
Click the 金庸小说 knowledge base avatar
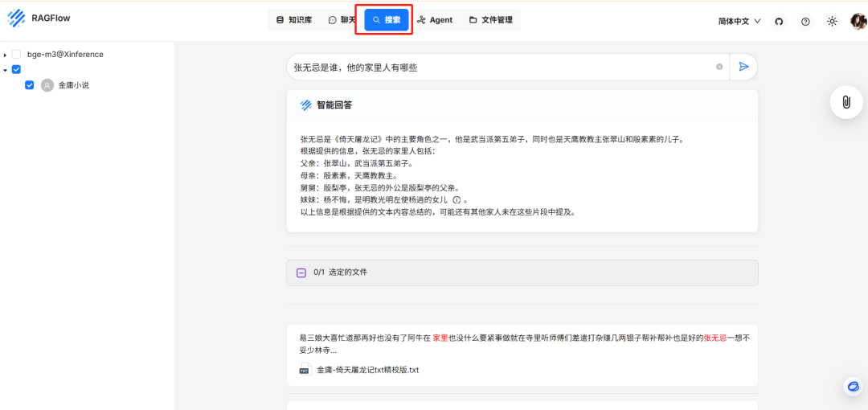point(47,85)
